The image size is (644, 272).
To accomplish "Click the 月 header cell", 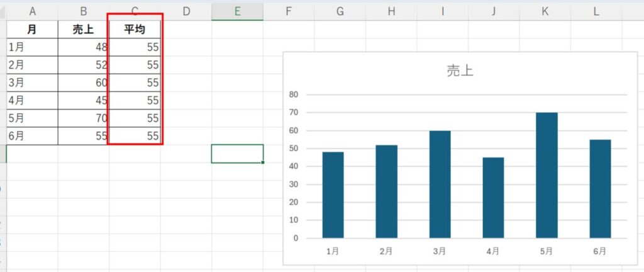I will click(x=32, y=30).
